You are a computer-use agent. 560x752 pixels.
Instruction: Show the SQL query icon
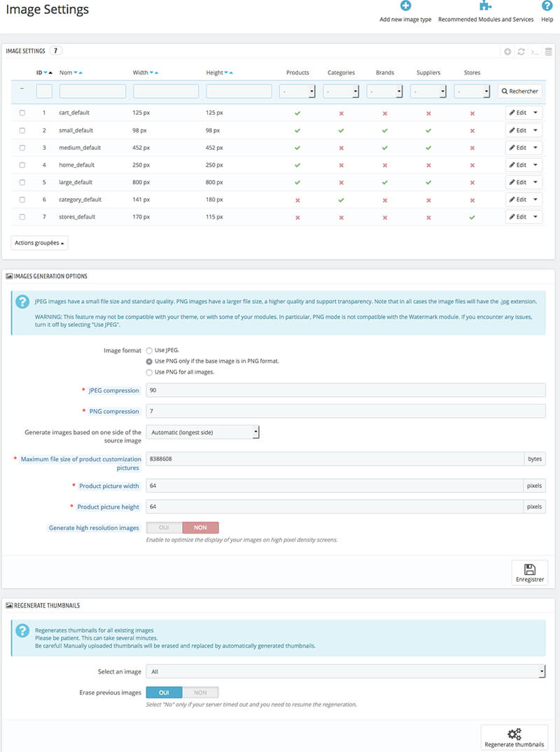pyautogui.click(x=535, y=52)
